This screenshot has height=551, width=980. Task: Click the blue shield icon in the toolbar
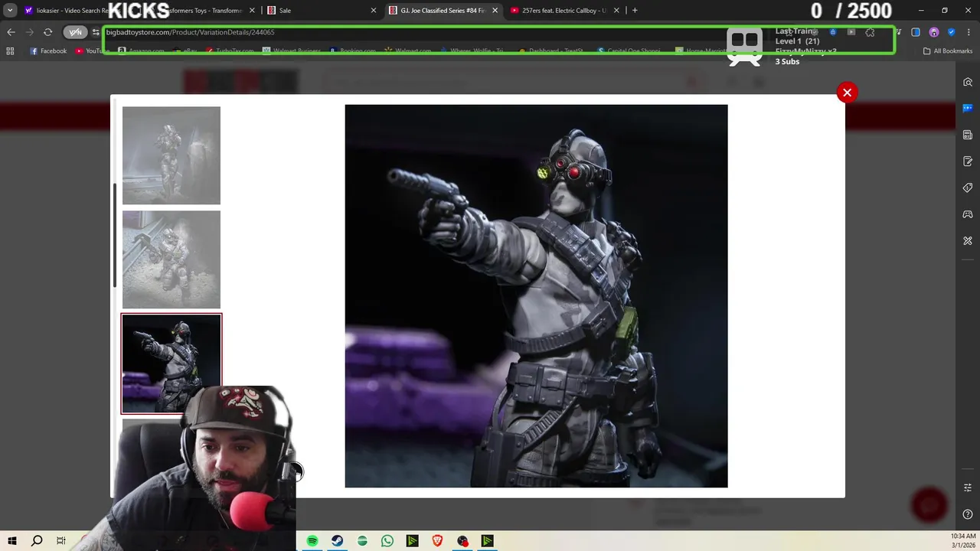[951, 32]
